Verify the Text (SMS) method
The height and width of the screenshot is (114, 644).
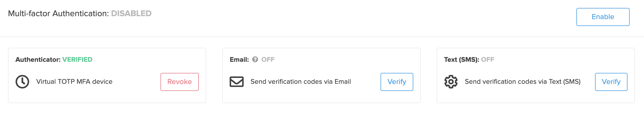(611, 82)
